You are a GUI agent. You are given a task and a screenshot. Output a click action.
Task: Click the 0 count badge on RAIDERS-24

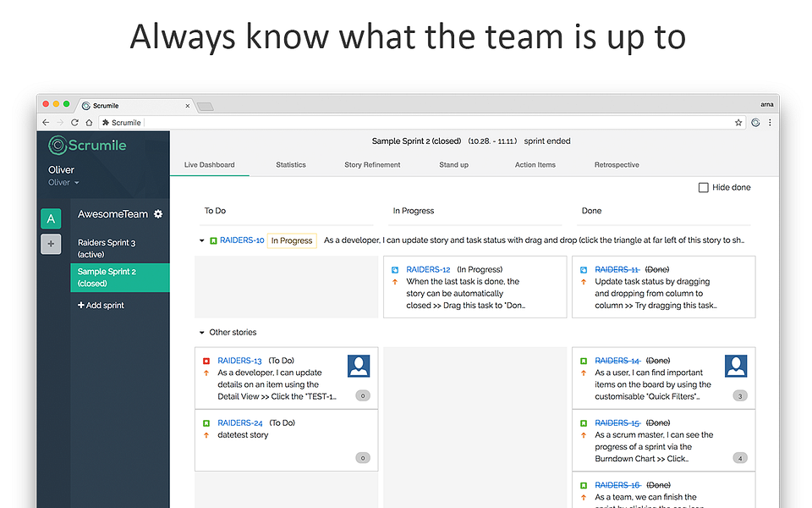tap(363, 458)
